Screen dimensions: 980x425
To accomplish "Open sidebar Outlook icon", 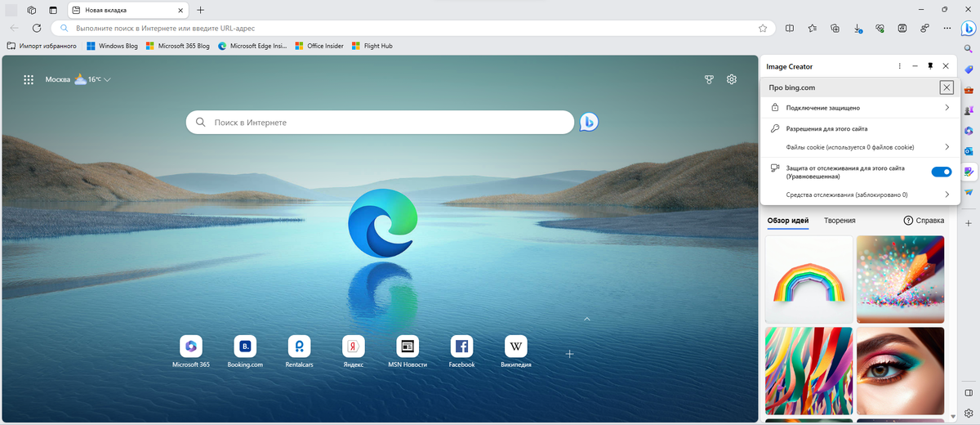I will pyautogui.click(x=969, y=151).
